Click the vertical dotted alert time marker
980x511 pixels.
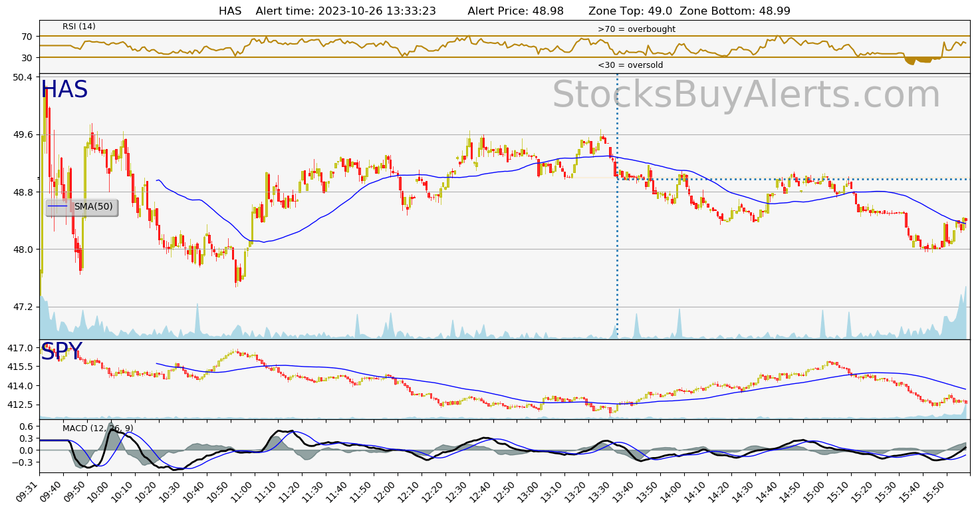pos(617,206)
